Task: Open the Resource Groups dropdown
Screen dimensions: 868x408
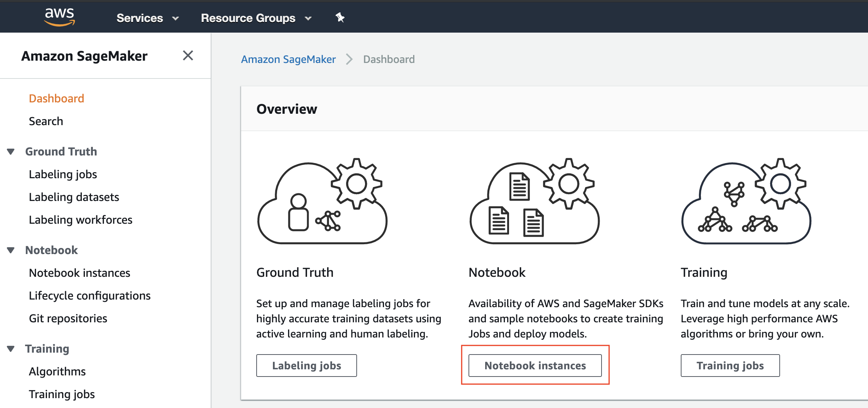Action: click(256, 18)
